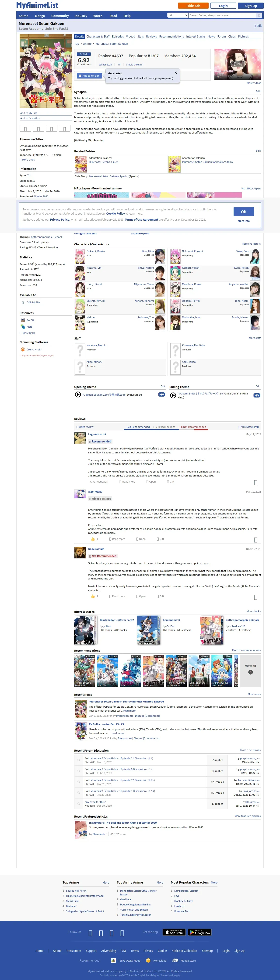Screen dimensions: 280x980
Task: Click the MyAnimeList logo
Action: 37,5
